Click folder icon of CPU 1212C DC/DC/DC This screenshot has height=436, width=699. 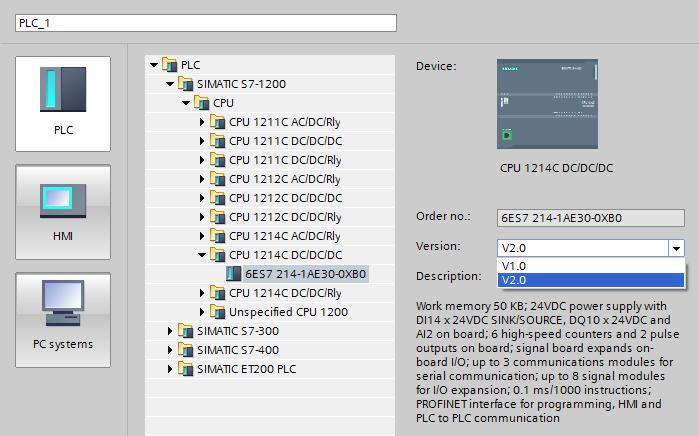click(218, 198)
